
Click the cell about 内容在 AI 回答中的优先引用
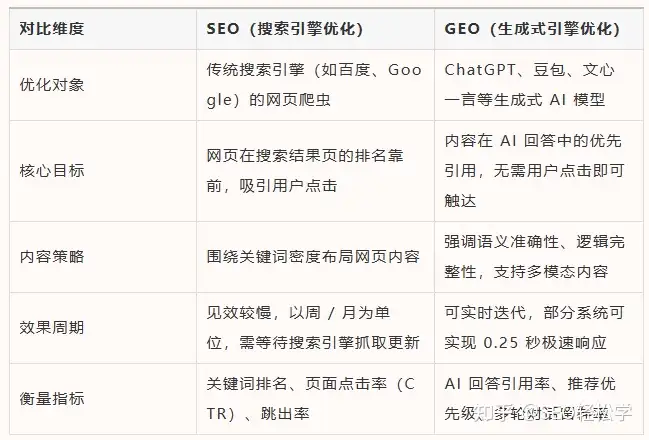click(x=539, y=171)
